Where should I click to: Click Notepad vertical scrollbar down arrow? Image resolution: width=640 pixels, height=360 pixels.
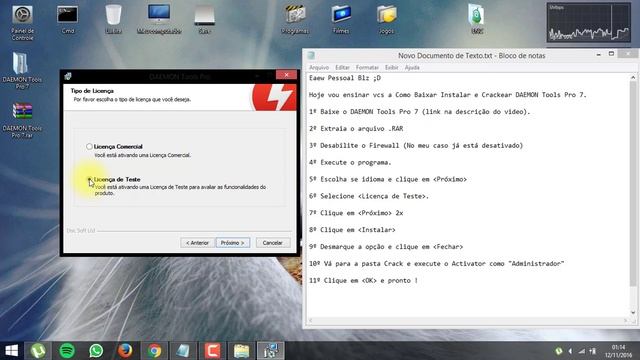coord(633,313)
